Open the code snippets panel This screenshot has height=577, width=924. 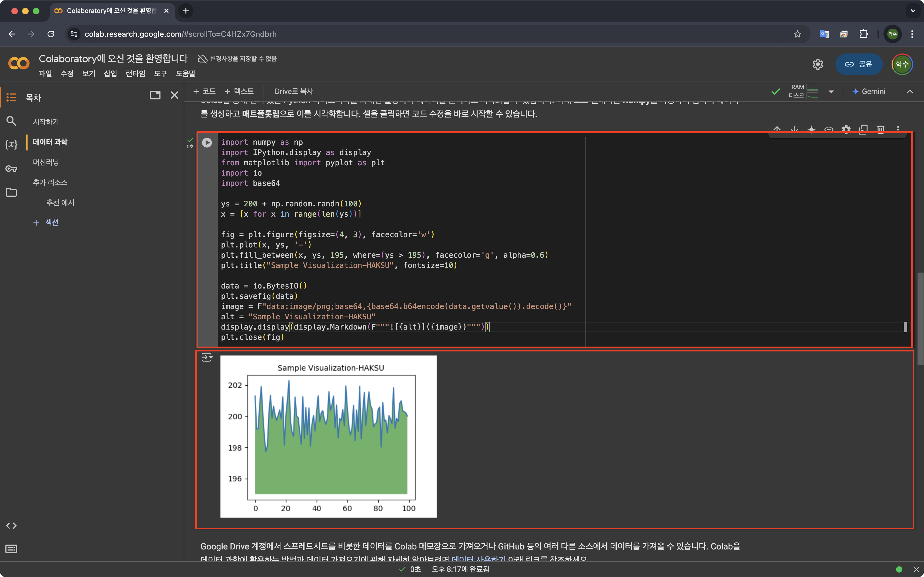11,525
